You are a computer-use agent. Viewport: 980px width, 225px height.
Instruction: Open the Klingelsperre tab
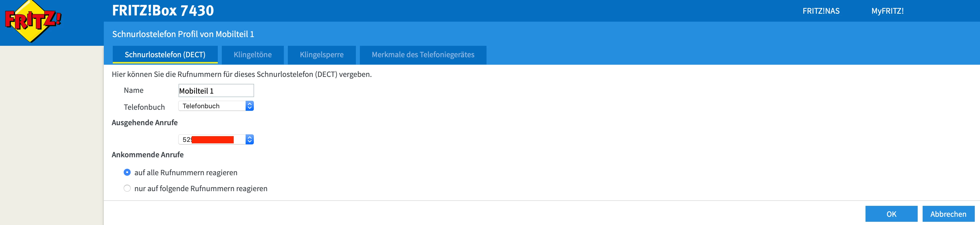coord(321,55)
